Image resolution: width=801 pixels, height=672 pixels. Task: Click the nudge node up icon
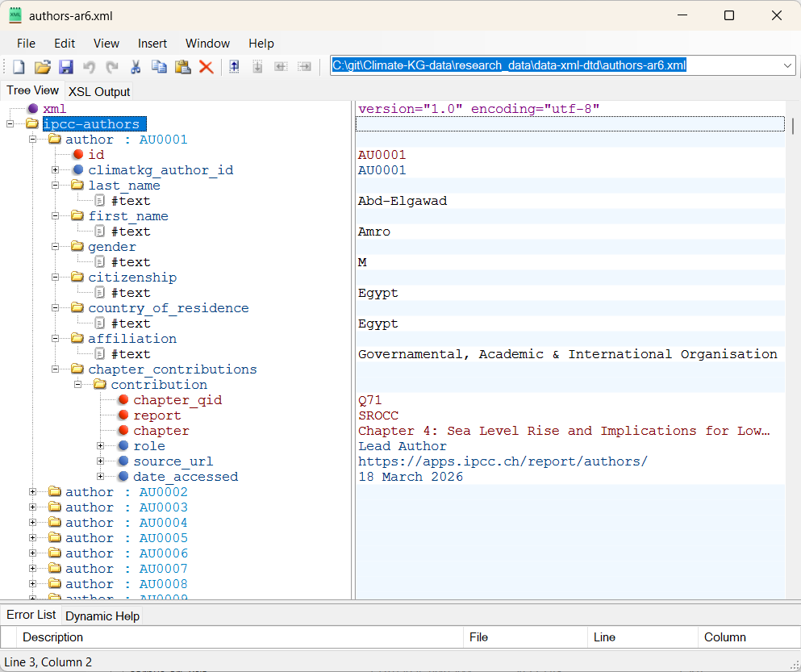click(234, 67)
